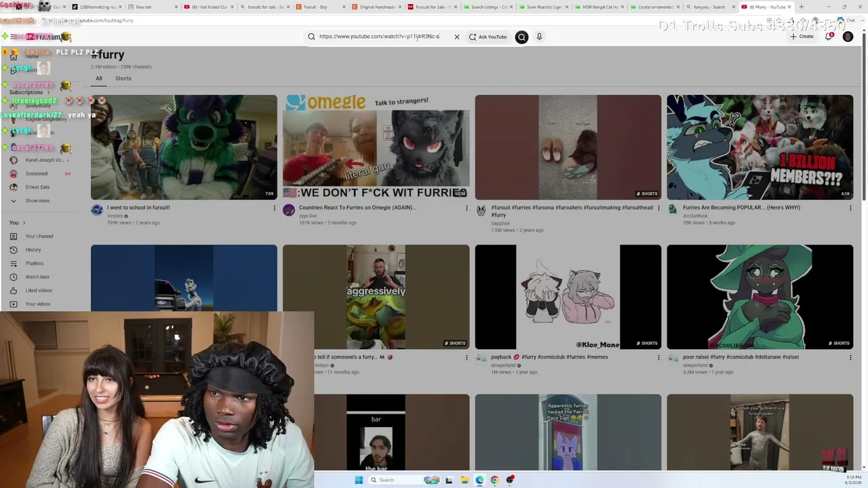The image size is (868, 488).
Task: Open options menu for 'payback #furry' video
Action: [x=658, y=358]
